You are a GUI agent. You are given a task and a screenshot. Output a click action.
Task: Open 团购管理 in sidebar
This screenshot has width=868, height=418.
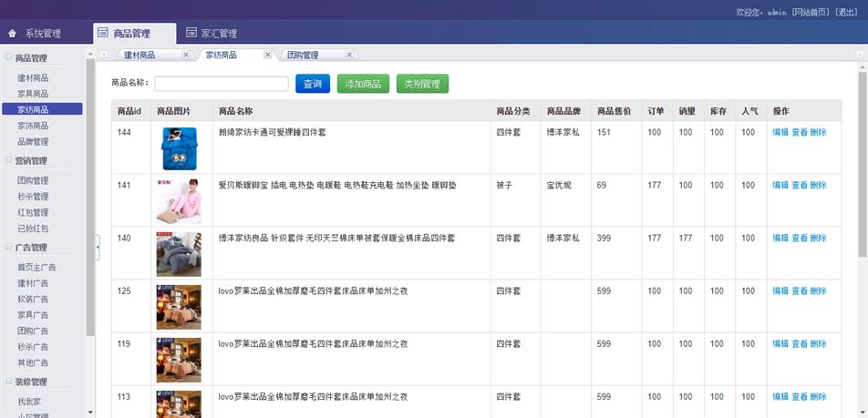[33, 180]
